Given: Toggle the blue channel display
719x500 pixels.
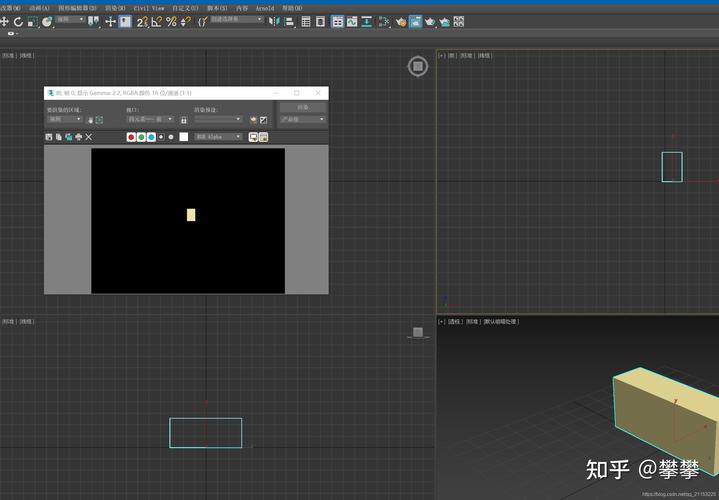Looking at the screenshot, I should (151, 137).
